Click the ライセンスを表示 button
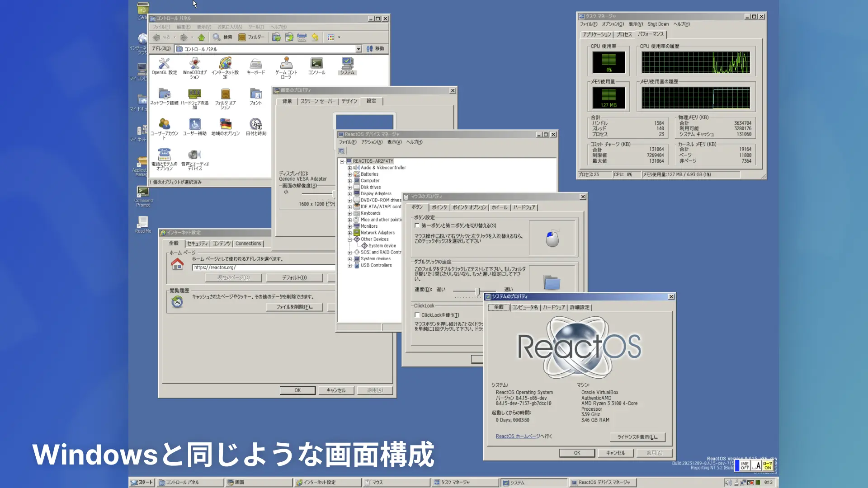 pos(637,437)
